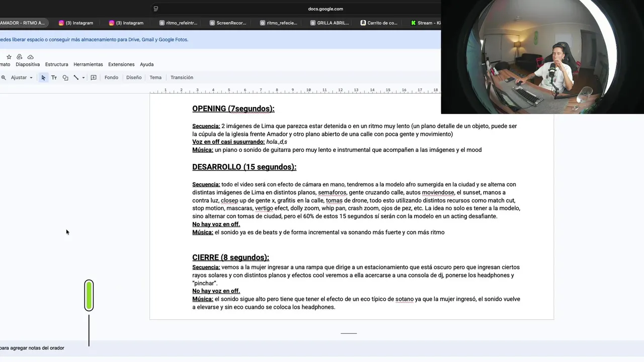Click the 'Música:' label in the DESARROLLO section
Image resolution: width=644 pixels, height=362 pixels.
(202, 232)
